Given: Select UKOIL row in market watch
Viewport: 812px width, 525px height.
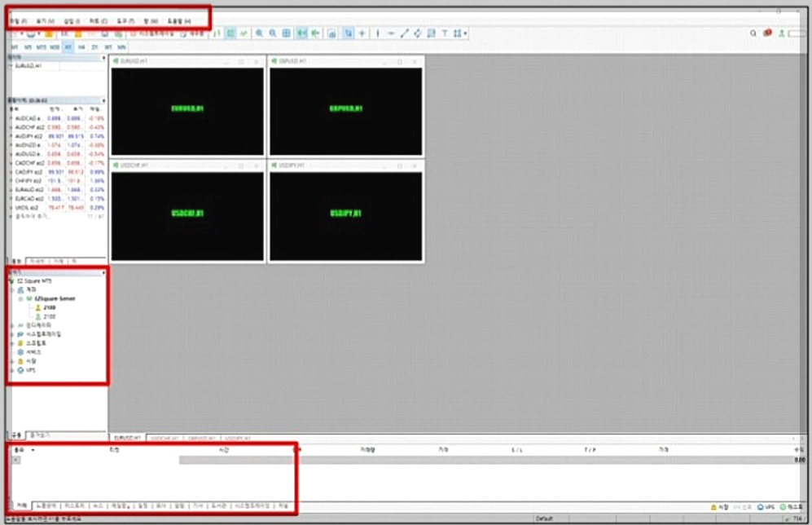Looking at the screenshot, I should point(57,207).
